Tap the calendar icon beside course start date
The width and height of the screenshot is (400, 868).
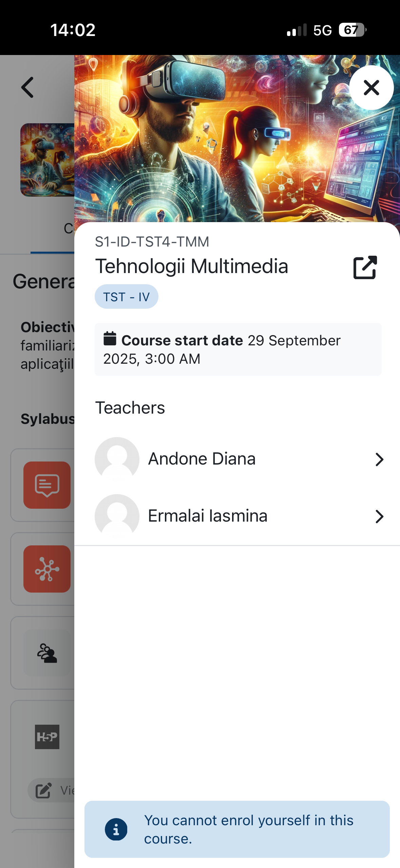(x=110, y=339)
